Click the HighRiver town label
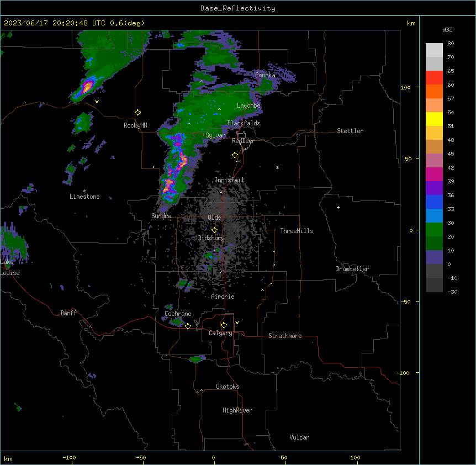 pyautogui.click(x=237, y=410)
